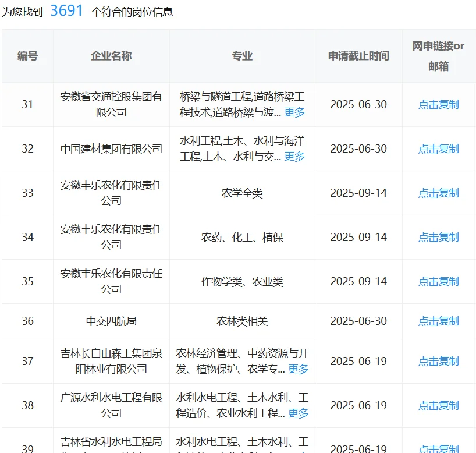Click the 编号 column header

[27, 56]
